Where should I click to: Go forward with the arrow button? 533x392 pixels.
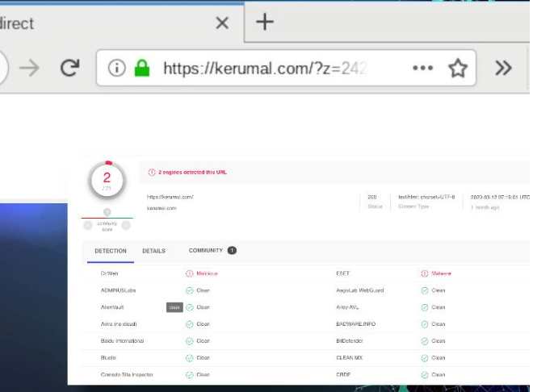(x=30, y=69)
